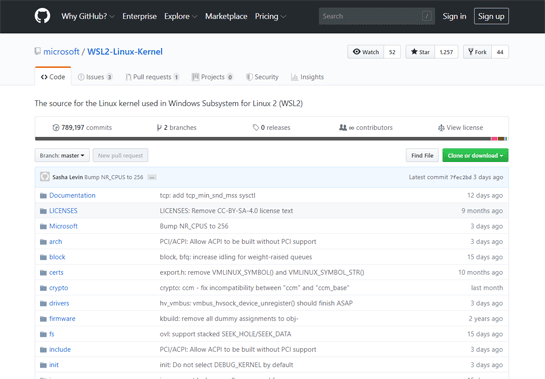Click the Sign up button

pos(491,16)
